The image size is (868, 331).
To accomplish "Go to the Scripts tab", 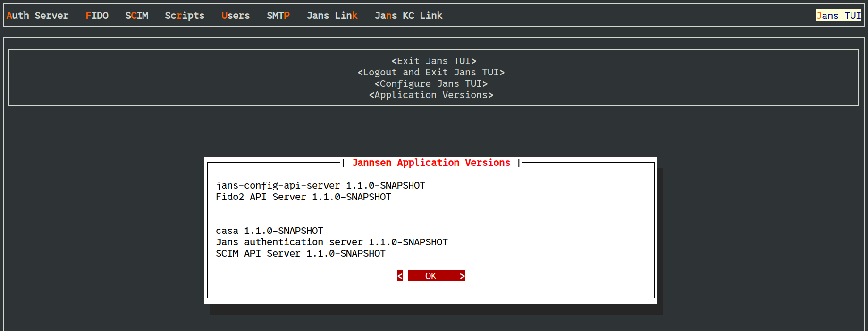I will 185,16.
